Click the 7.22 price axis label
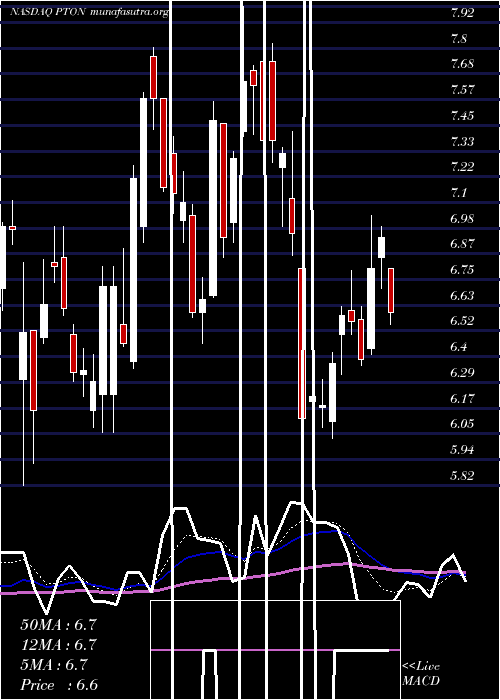The image size is (500, 700). [462, 167]
